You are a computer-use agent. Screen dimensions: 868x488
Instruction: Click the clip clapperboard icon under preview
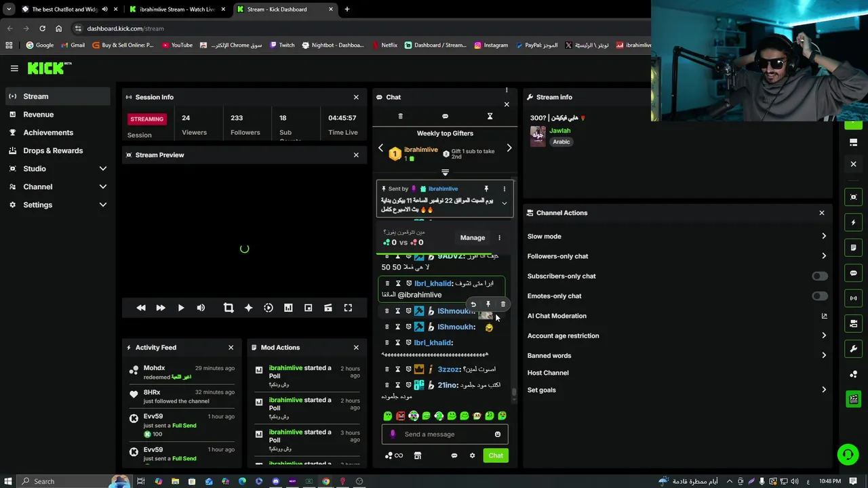coord(328,308)
